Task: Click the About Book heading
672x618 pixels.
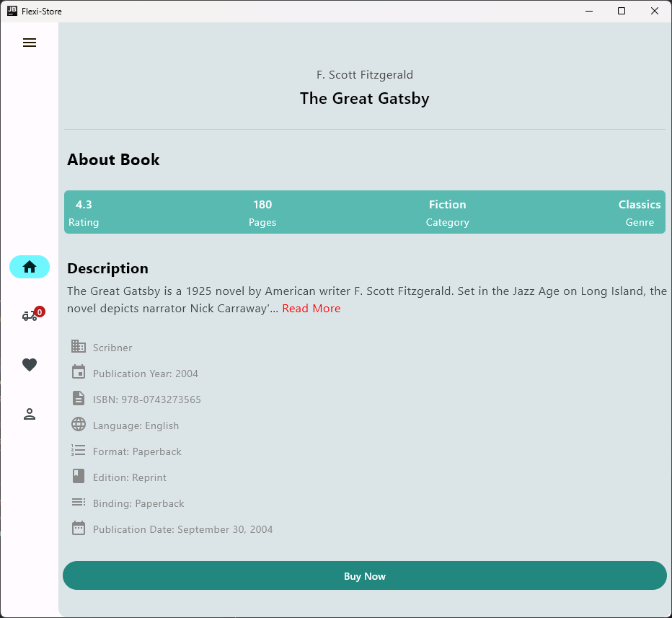Action: click(x=113, y=160)
